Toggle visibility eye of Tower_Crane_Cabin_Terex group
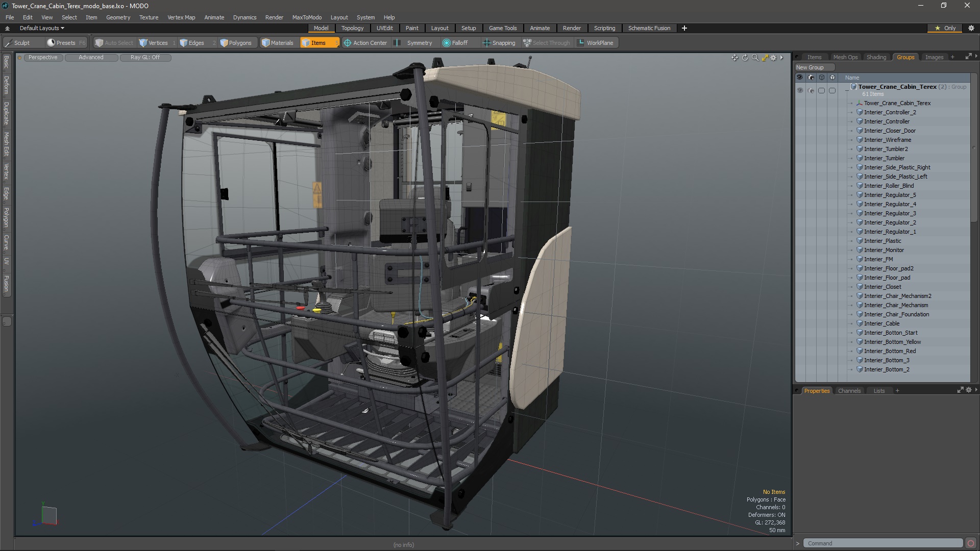Screen dimensions: 980x551 799,90
